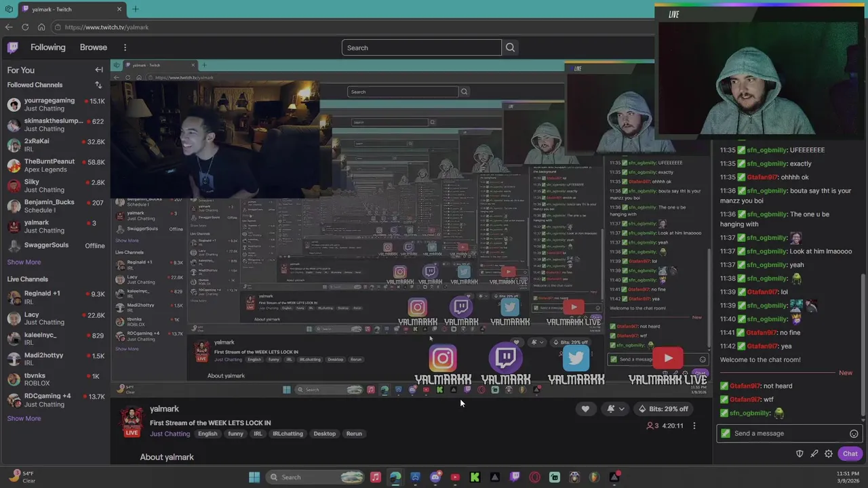Open taskbar clock showing 11:51 PM

pos(848,477)
